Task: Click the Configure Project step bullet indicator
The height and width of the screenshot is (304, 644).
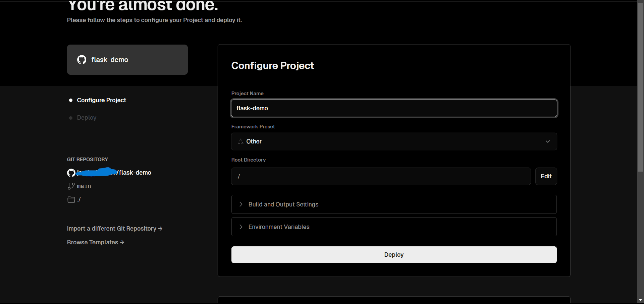Action: [x=71, y=100]
